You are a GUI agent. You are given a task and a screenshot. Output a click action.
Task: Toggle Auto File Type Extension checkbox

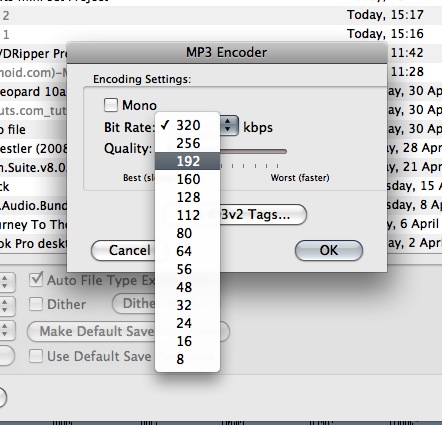click(x=36, y=280)
